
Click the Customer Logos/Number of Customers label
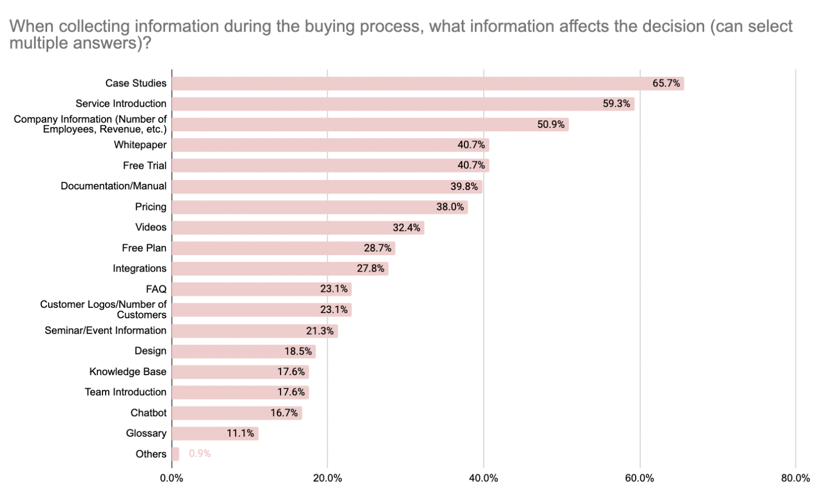(x=104, y=309)
